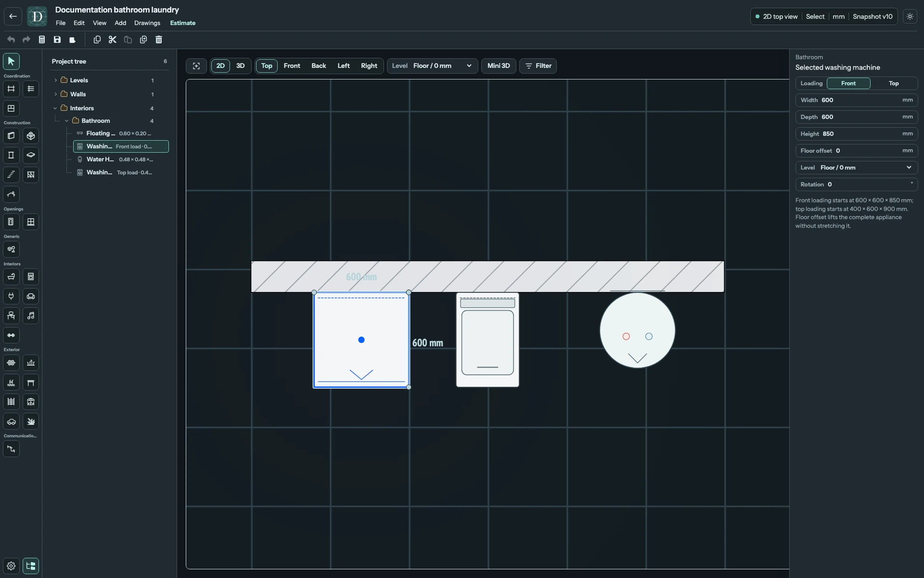Collapse the Interiors folder
This screenshot has height=578, width=924.
pyautogui.click(x=55, y=108)
